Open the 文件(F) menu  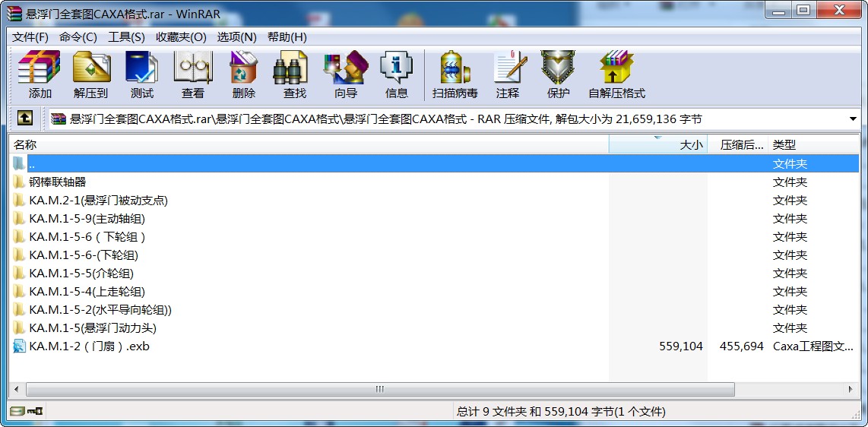[x=30, y=36]
